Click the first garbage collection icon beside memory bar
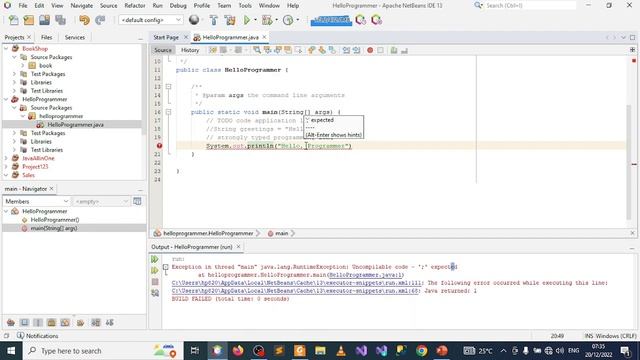 360,20
